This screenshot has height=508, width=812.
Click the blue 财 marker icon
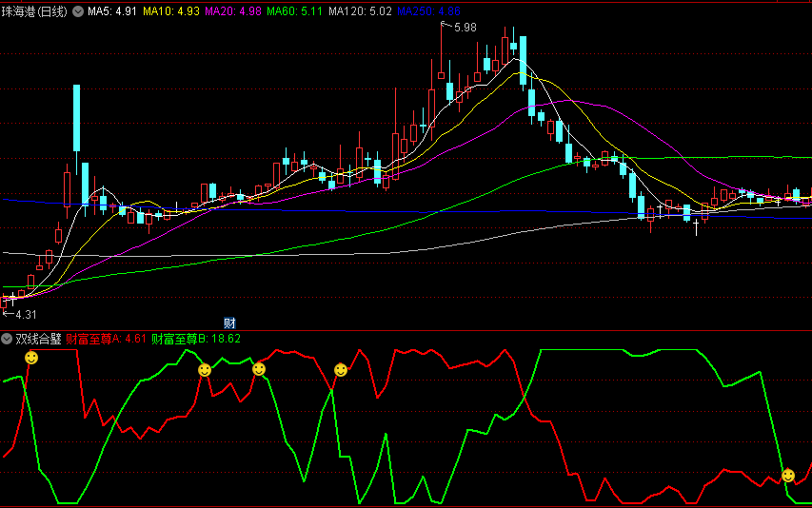[230, 323]
